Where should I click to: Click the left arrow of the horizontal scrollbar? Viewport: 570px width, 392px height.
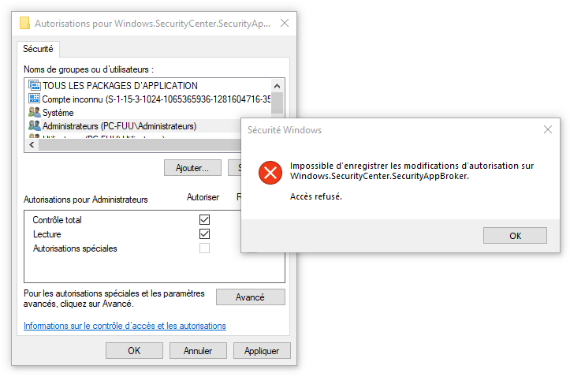pos(32,144)
